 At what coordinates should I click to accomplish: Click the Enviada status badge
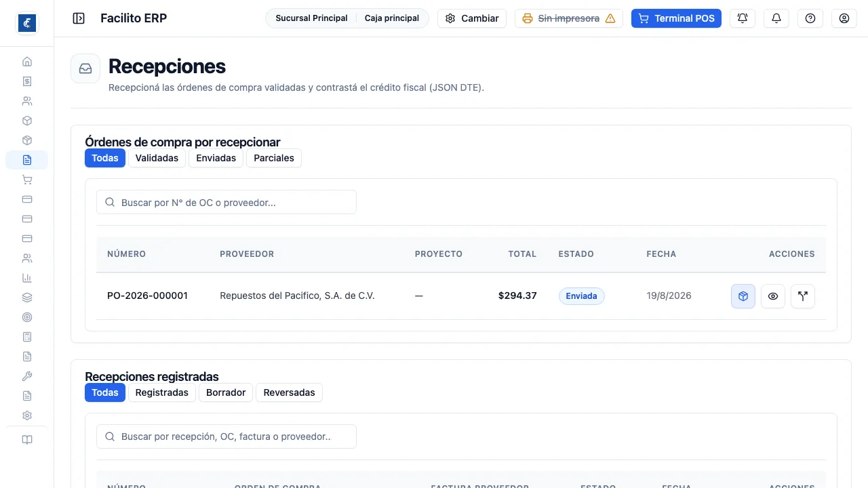581,296
